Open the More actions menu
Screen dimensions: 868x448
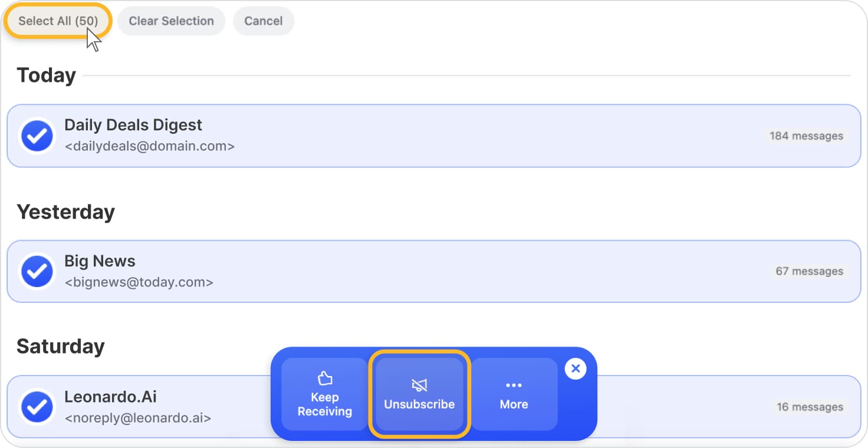(513, 393)
